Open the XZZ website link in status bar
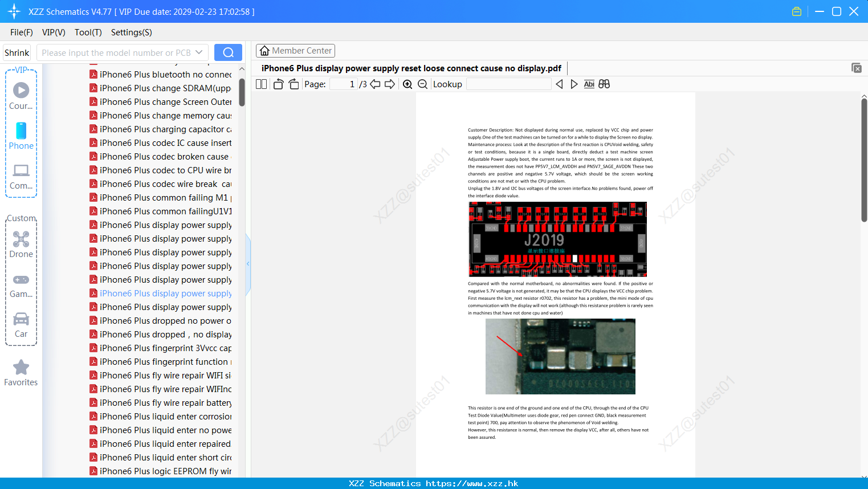This screenshot has width=868, height=489. (472, 483)
